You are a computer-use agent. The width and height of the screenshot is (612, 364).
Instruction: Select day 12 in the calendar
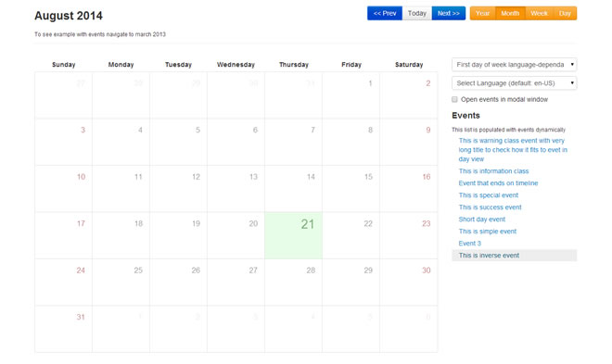point(178,189)
